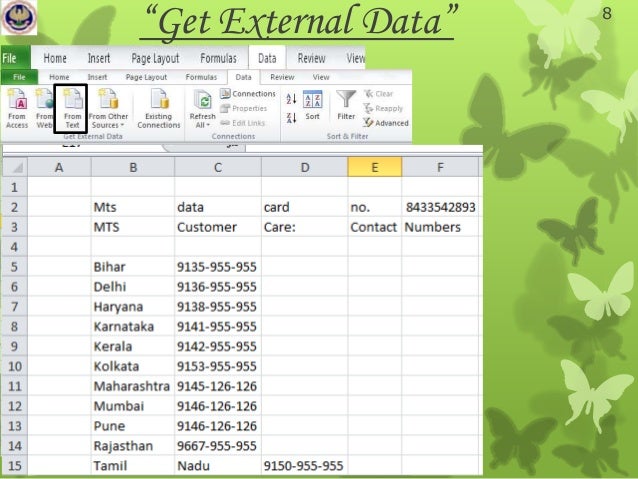The image size is (638, 479).
Task: Open From Other Sources dropdown
Action: tap(108, 109)
